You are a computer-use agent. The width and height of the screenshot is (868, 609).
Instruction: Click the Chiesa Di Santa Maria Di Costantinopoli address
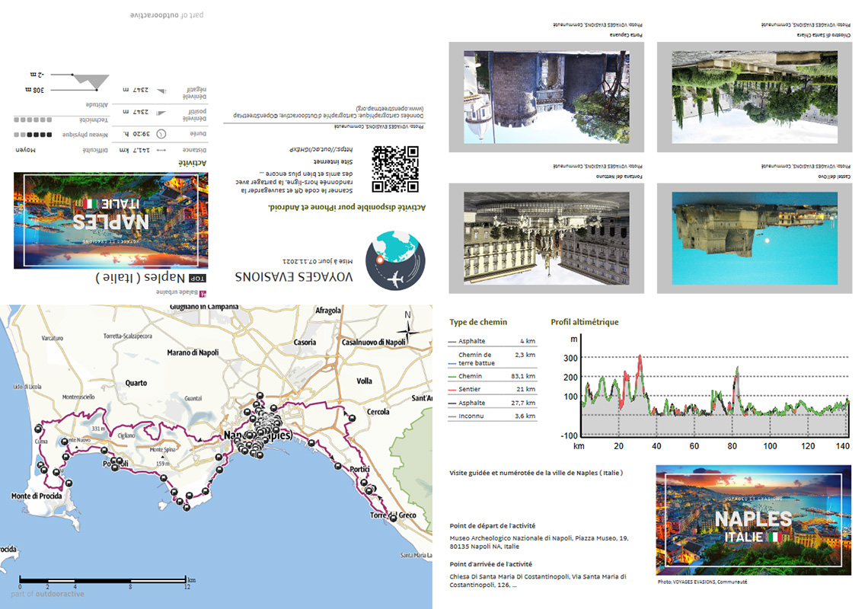538,581
